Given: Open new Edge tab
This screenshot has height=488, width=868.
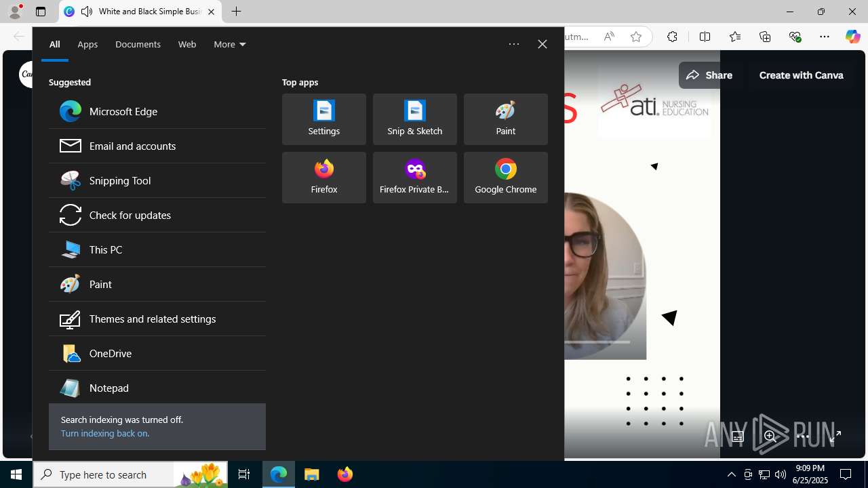Looking at the screenshot, I should click(236, 12).
